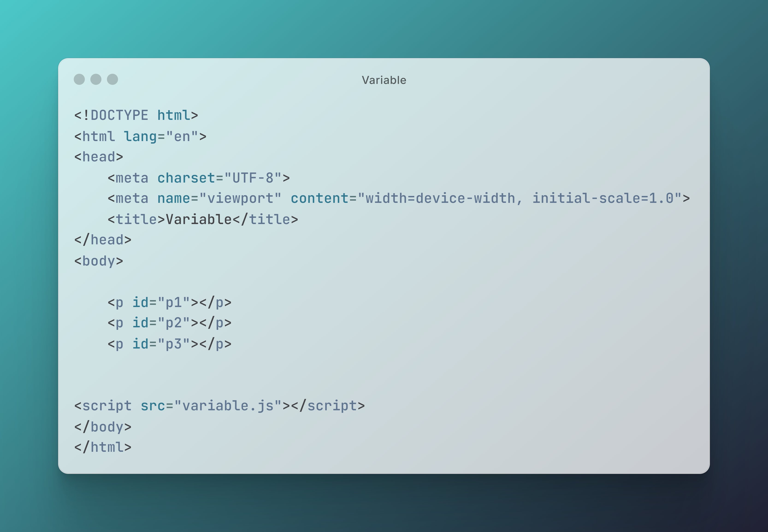Click the opening head tag

[x=99, y=157]
